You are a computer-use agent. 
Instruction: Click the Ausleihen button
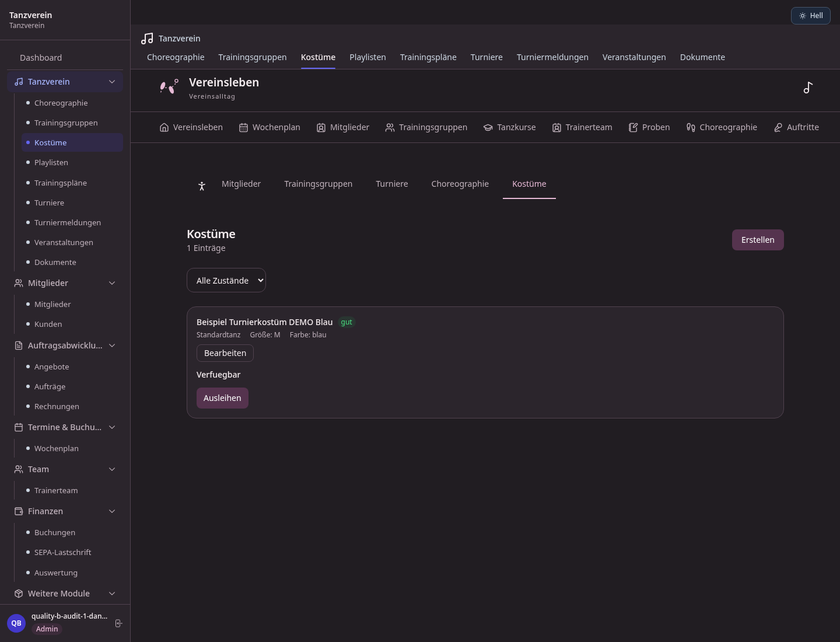click(222, 398)
